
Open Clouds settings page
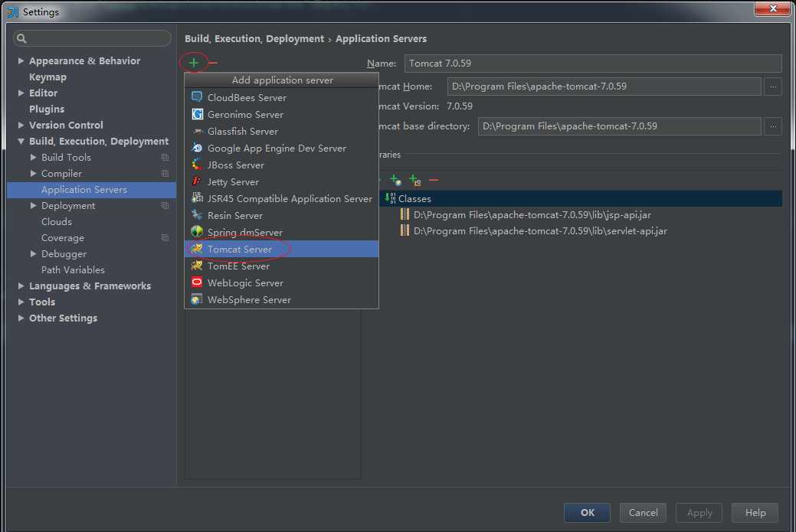point(57,222)
